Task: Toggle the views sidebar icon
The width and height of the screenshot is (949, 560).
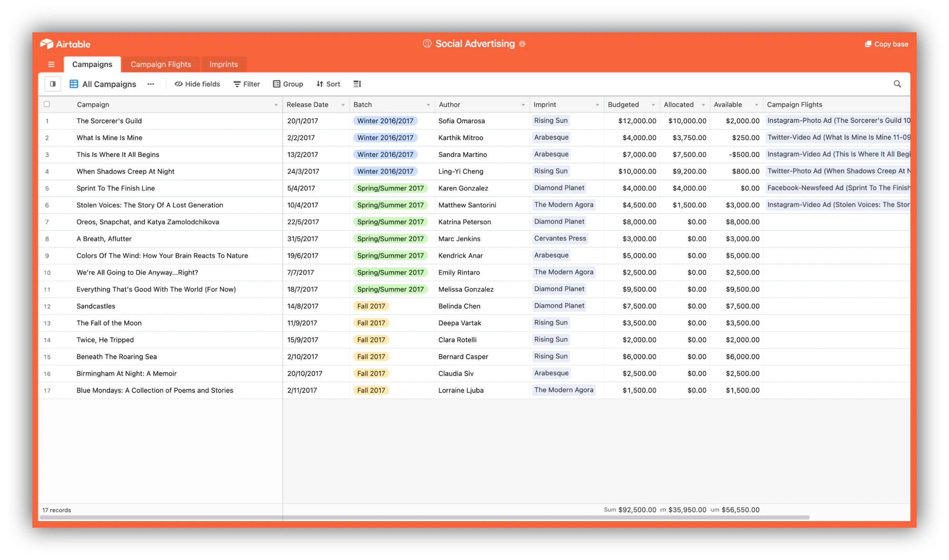Action: [x=53, y=84]
